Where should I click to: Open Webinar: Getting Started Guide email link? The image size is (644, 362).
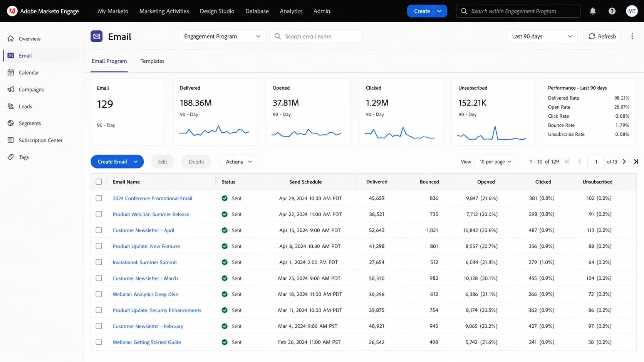147,342
